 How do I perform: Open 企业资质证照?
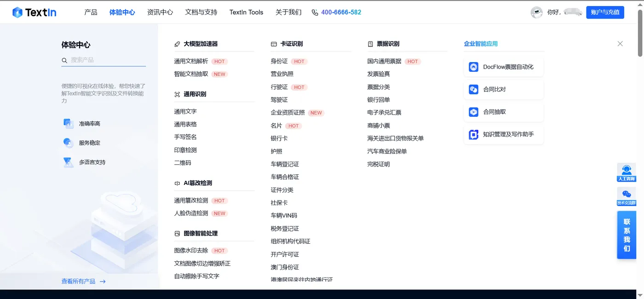coord(288,113)
